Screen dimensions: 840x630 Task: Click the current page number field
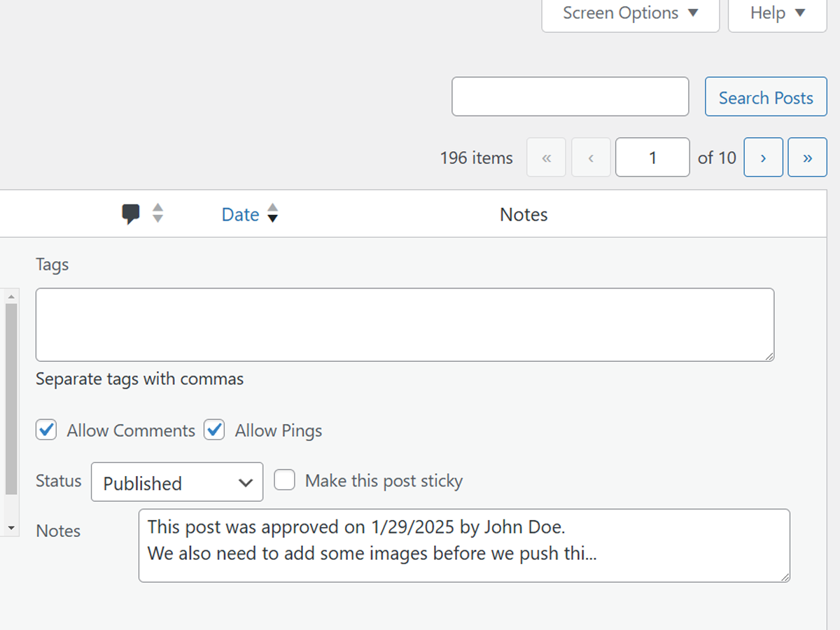coord(652,157)
